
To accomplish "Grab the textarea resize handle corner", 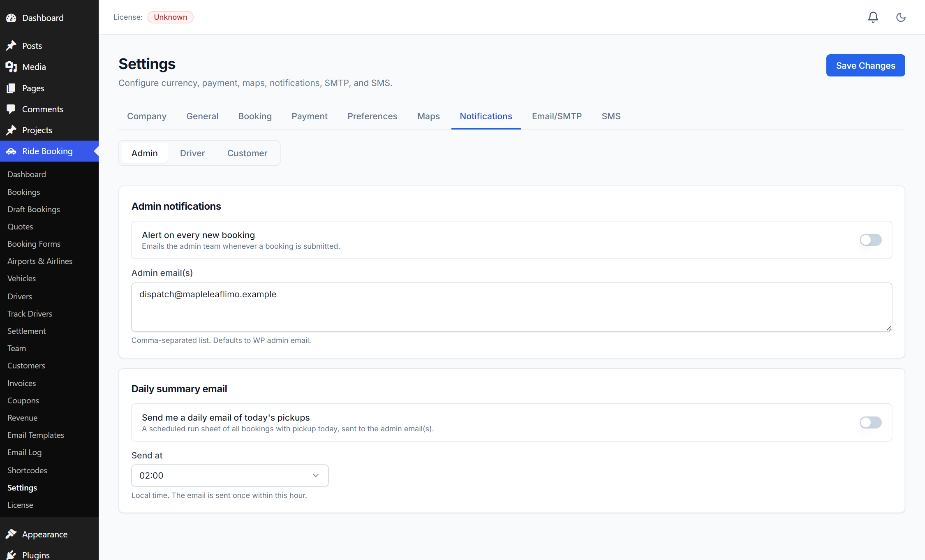I will pos(889,328).
